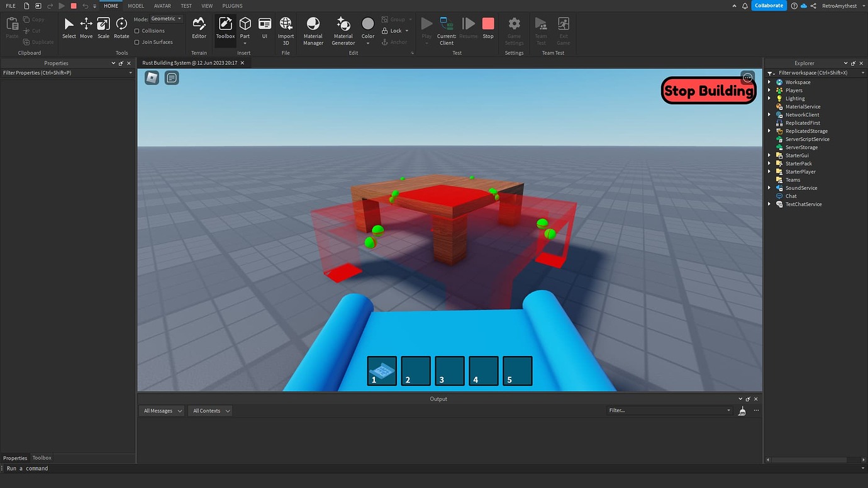
Task: Select hotbar slot 3
Action: tap(450, 371)
